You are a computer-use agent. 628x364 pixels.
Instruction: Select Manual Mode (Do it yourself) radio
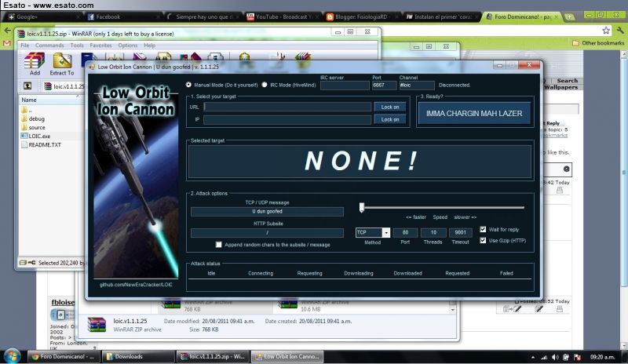(x=188, y=85)
